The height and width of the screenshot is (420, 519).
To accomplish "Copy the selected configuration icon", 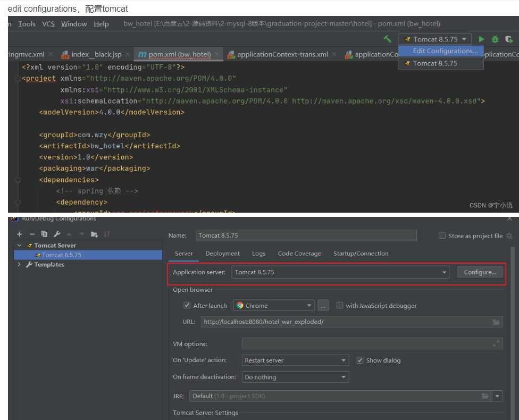I will coord(44,234).
